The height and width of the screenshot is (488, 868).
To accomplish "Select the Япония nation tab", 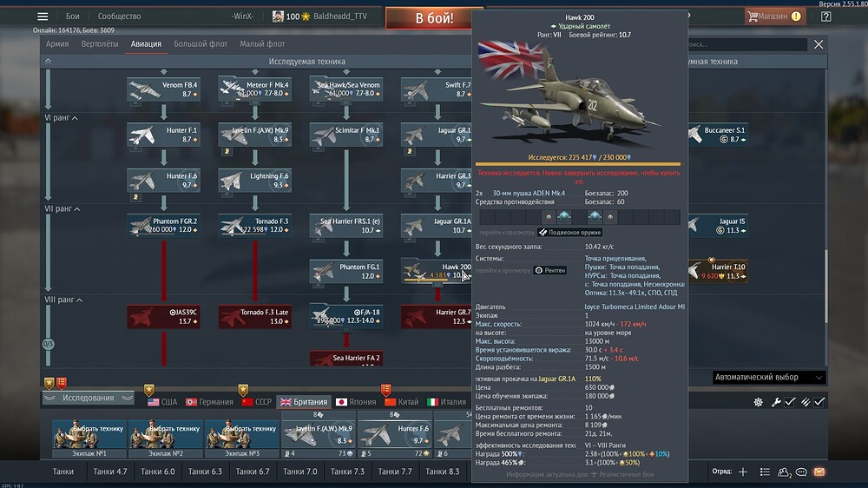I will pyautogui.click(x=356, y=402).
